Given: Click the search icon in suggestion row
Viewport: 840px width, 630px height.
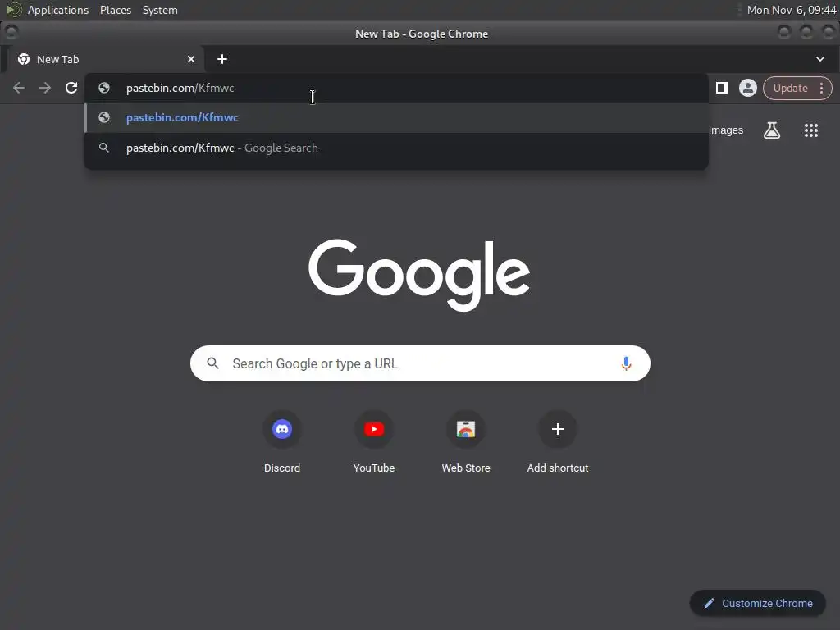Looking at the screenshot, I should pos(104,148).
